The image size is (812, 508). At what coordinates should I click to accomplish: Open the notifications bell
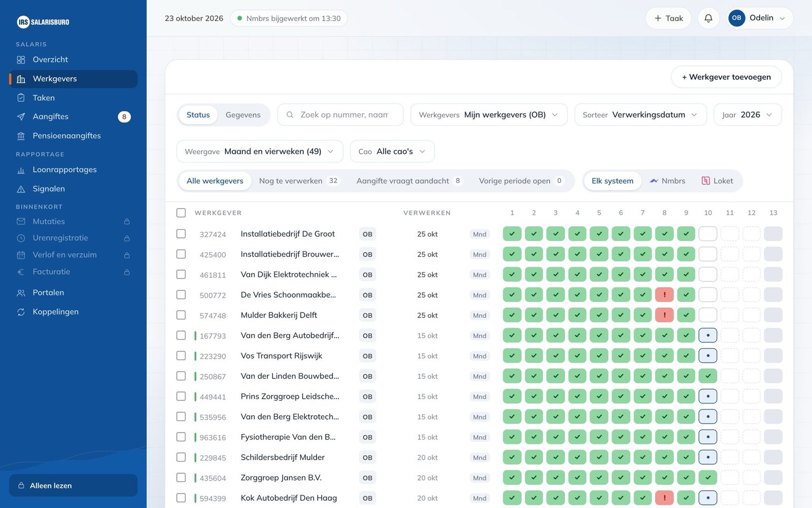[708, 18]
